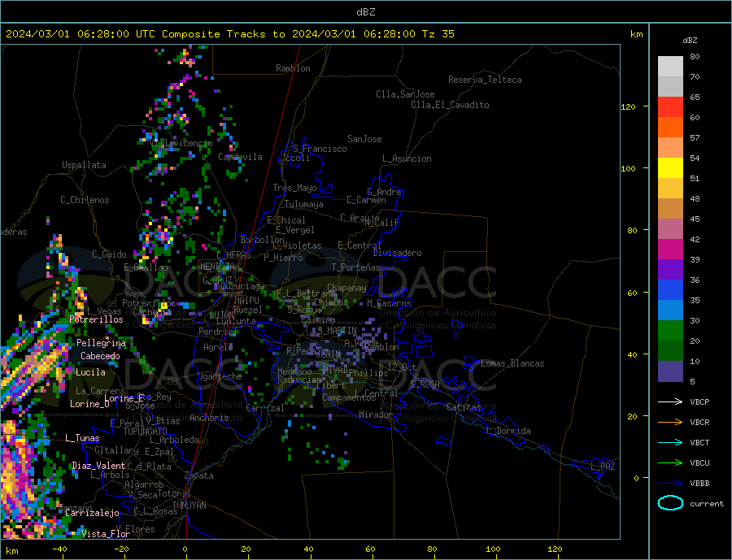Click the Lomas_Blancas place label

point(512,363)
